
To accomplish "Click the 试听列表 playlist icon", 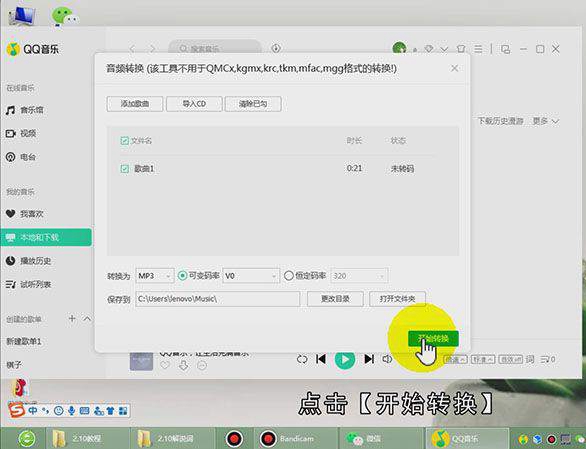I will (x=10, y=285).
